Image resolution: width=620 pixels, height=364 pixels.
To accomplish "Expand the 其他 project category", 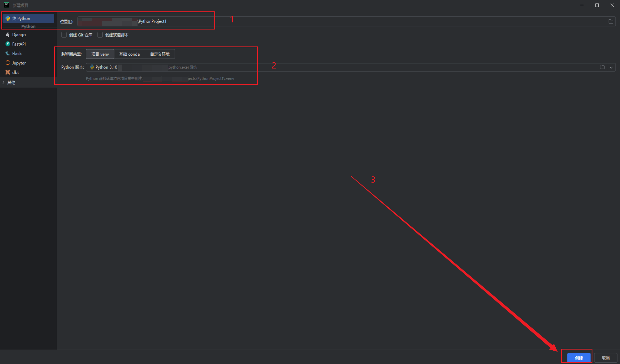I will 3,82.
